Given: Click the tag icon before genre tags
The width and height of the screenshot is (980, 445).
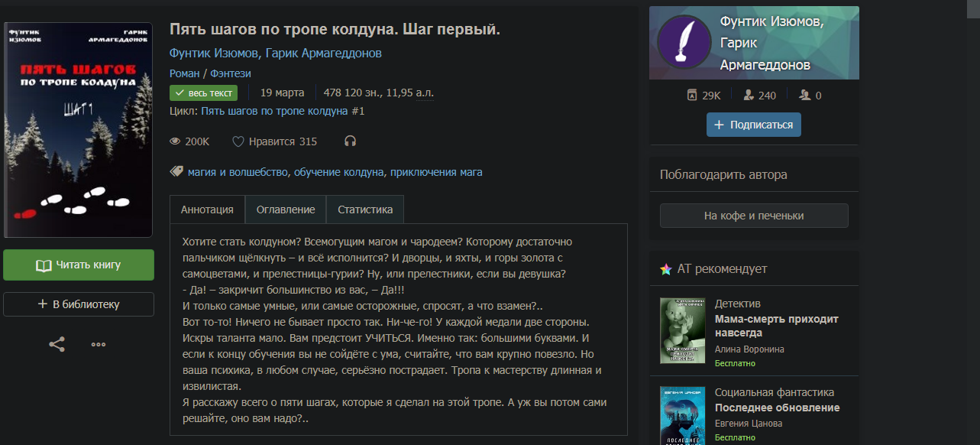Looking at the screenshot, I should click(176, 172).
